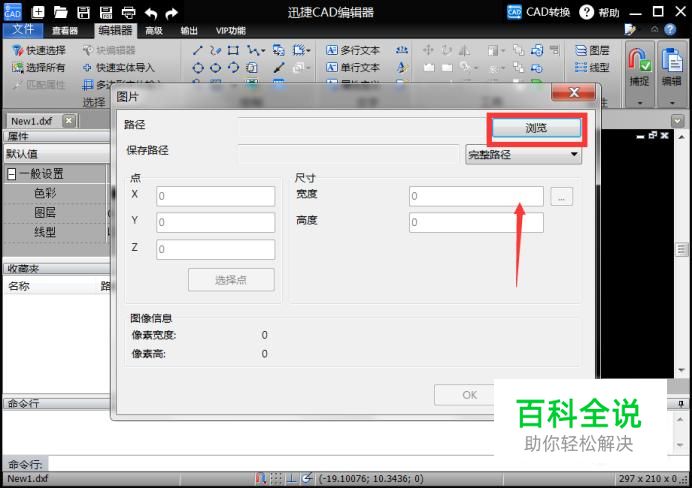This screenshot has width=692, height=488.
Task: Switch to the 查看器 tab
Action: point(65,30)
